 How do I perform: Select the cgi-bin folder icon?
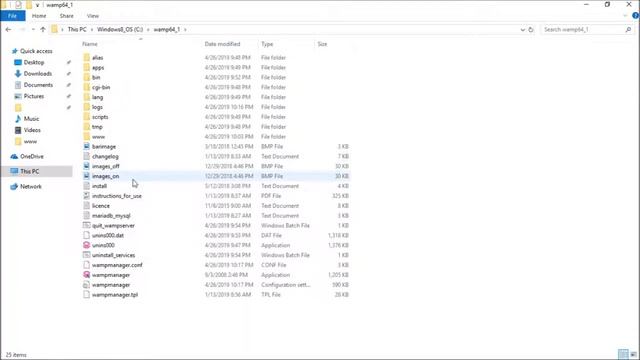point(87,87)
